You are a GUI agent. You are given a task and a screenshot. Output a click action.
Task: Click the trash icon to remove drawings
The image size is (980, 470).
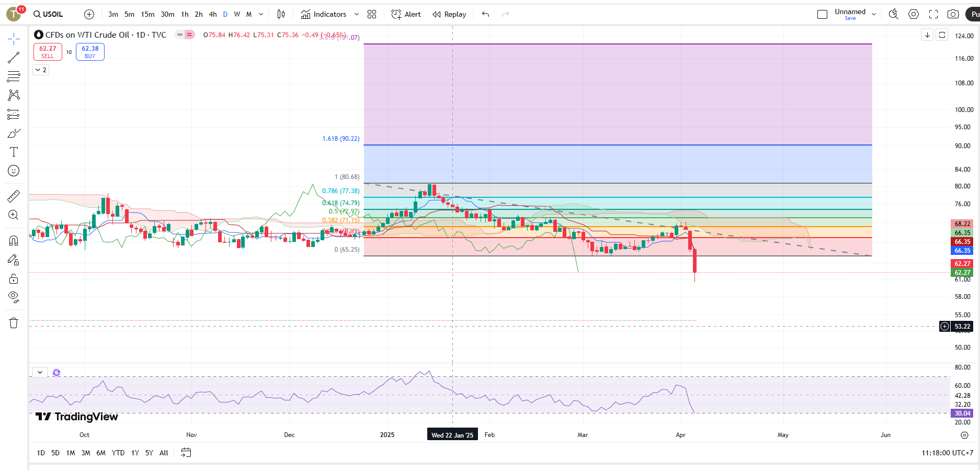coord(14,323)
